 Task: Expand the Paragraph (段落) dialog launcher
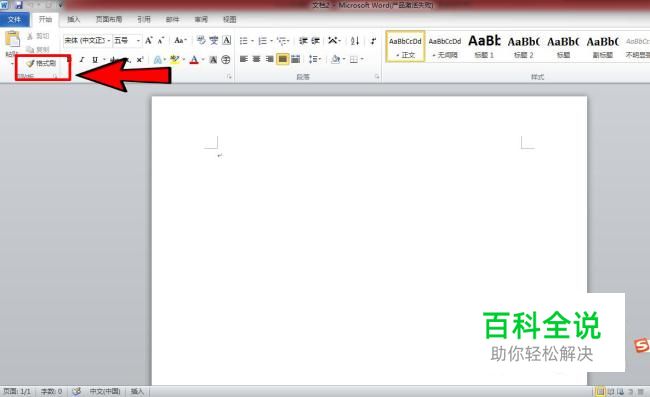coord(377,77)
